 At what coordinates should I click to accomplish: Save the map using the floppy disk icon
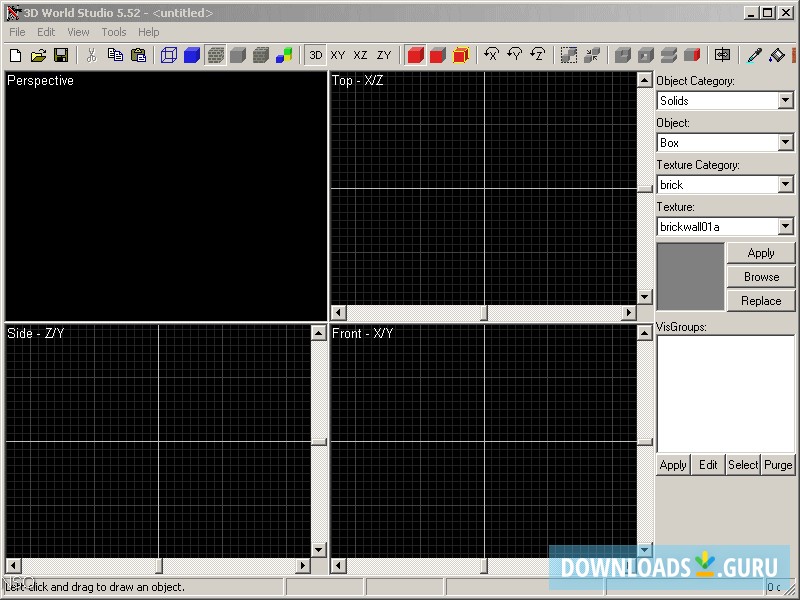click(x=61, y=55)
